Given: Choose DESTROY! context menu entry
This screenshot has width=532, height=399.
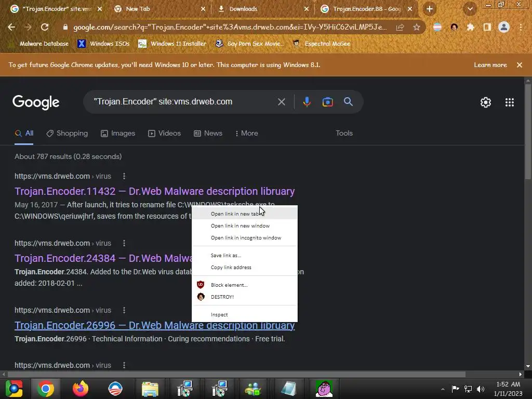Looking at the screenshot, I should [245, 297].
